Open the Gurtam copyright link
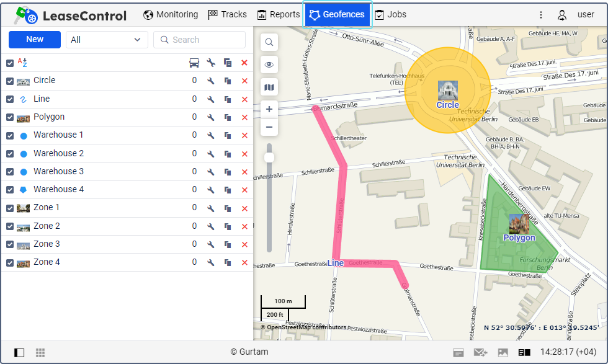 (x=249, y=352)
